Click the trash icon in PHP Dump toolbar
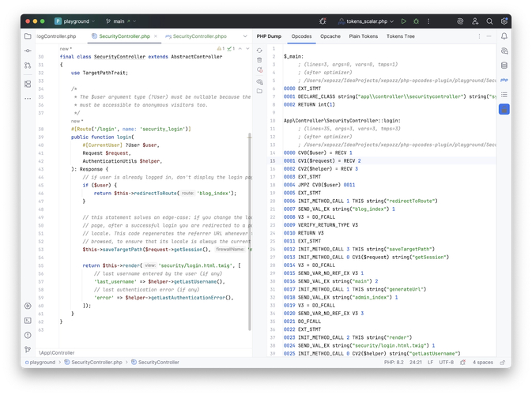 pos(259,60)
